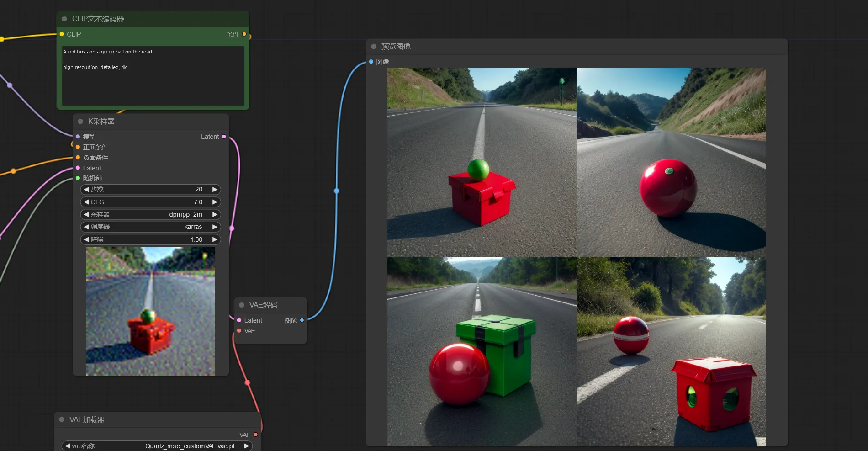The height and width of the screenshot is (451, 868).
Task: Click the 图像 input connector on preview node
Action: click(x=371, y=62)
